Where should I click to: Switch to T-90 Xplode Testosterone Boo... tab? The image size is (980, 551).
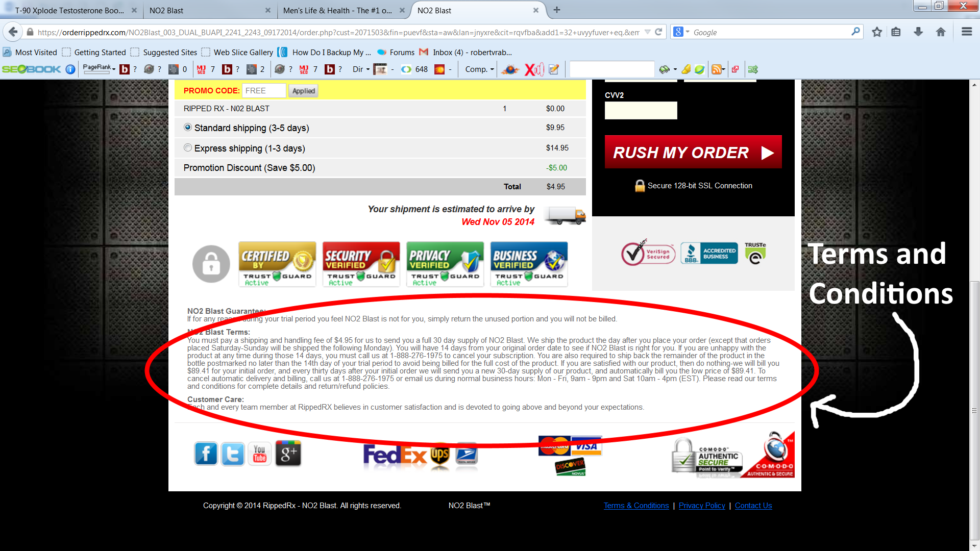tap(69, 10)
